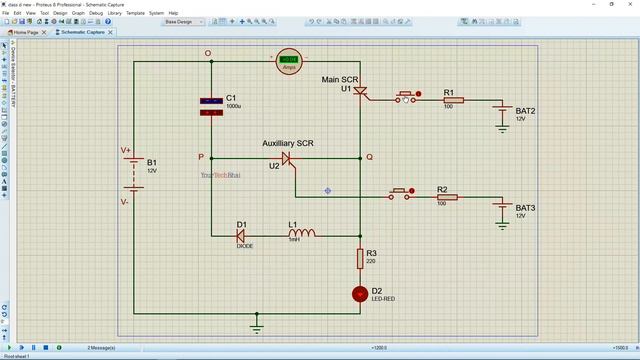Screen dimensions: 640x360
Task: Click the 2 Message(s) status text
Action: [101, 348]
